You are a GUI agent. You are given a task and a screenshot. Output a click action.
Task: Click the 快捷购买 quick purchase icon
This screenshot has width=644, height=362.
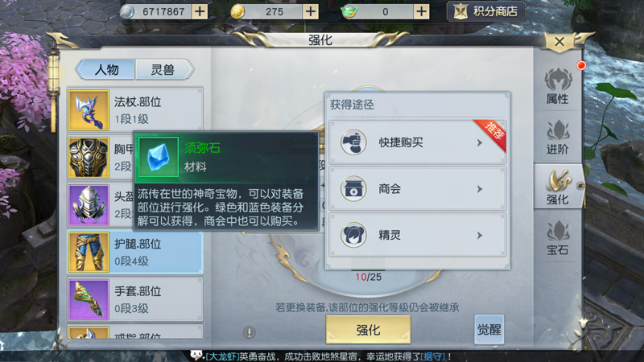353,142
